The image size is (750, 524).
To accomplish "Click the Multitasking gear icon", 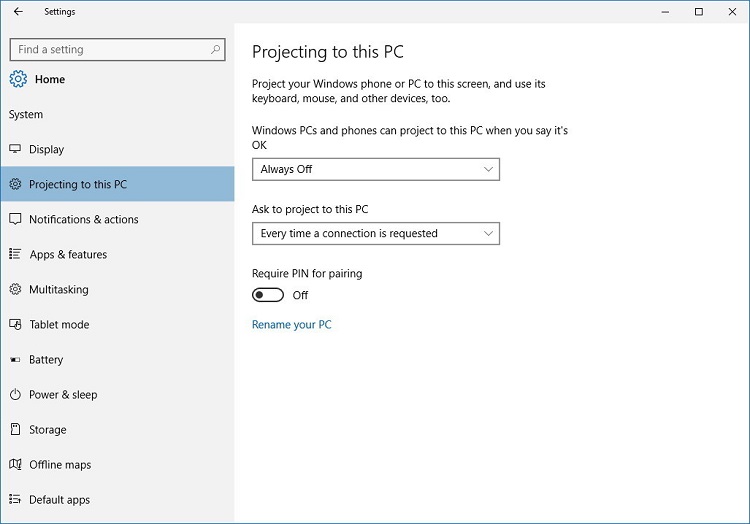I will click(15, 289).
